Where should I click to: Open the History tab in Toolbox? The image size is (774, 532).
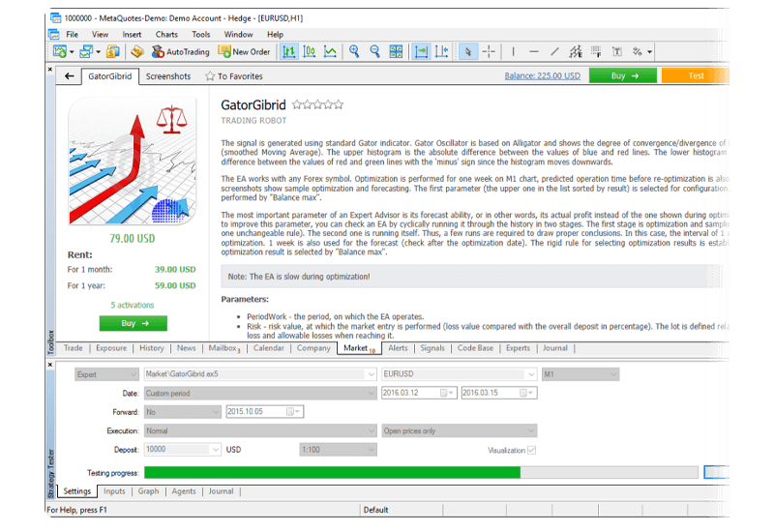[x=152, y=348]
